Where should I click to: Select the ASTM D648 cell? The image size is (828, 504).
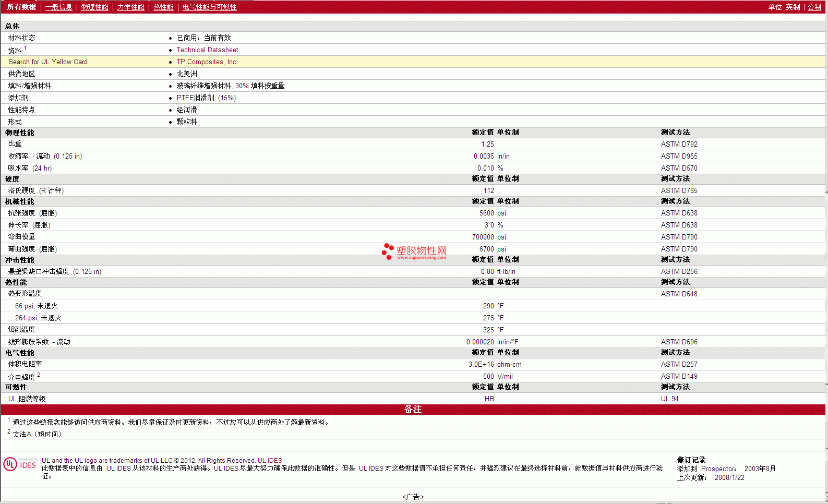[679, 294]
